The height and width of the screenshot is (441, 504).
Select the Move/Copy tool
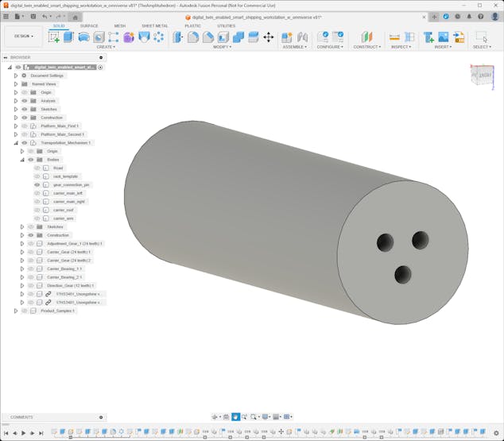[x=268, y=37]
